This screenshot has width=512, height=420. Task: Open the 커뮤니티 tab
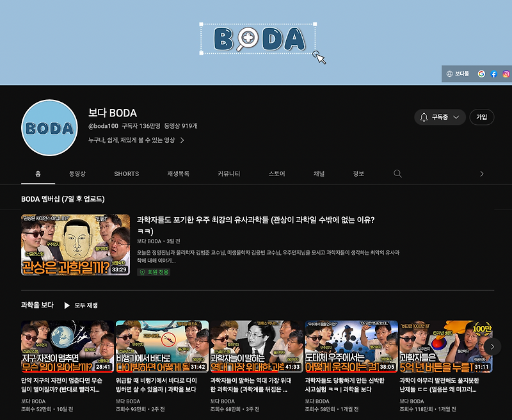coord(228,174)
